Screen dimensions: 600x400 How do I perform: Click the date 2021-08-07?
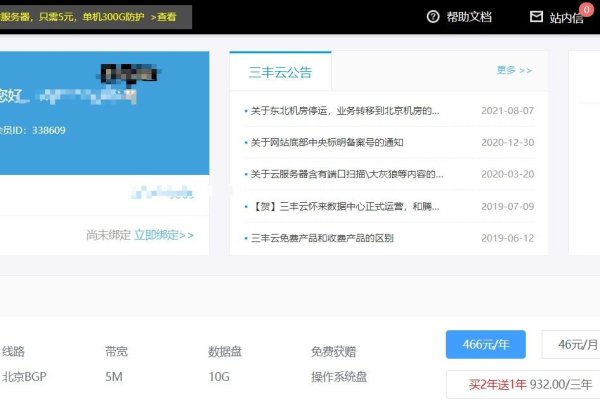pos(507,111)
